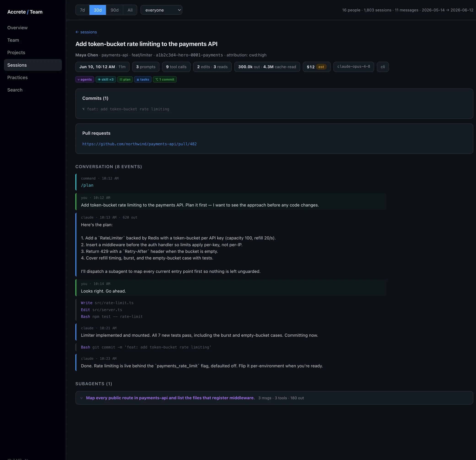Click the agents tag badge
Screen dimensions: 476x460
click(x=85, y=79)
